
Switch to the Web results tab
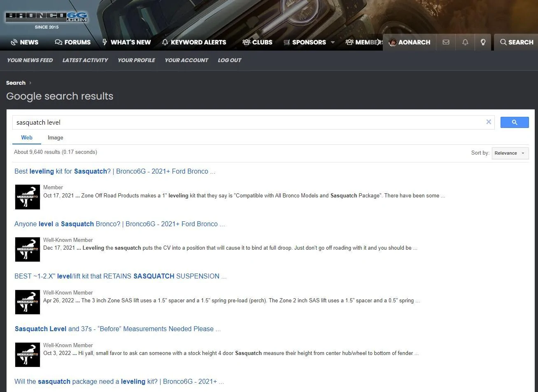[x=27, y=138]
